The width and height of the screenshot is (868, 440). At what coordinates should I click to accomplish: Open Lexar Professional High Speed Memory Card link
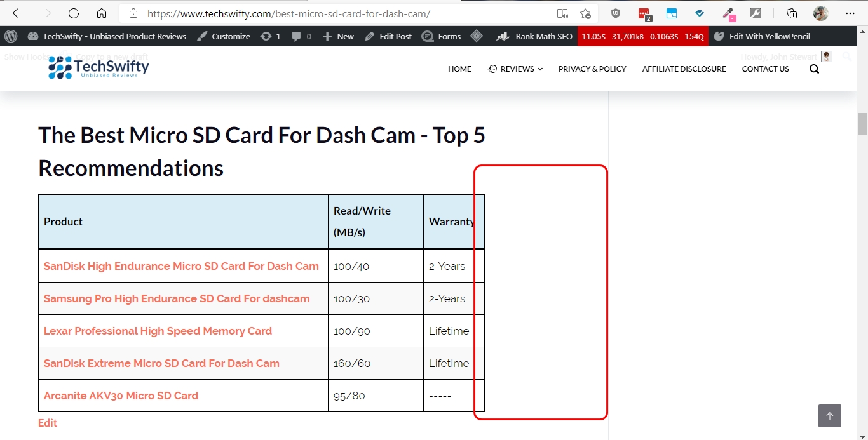(158, 331)
